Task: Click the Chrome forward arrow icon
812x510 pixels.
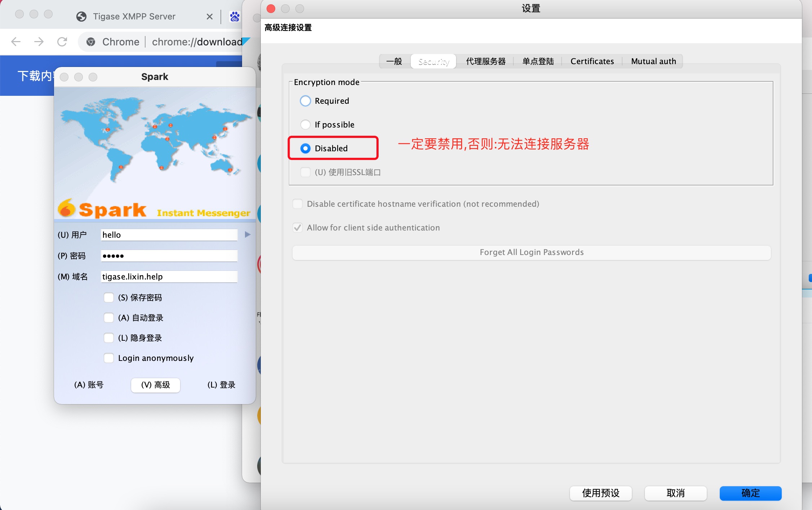Action: pos(39,42)
